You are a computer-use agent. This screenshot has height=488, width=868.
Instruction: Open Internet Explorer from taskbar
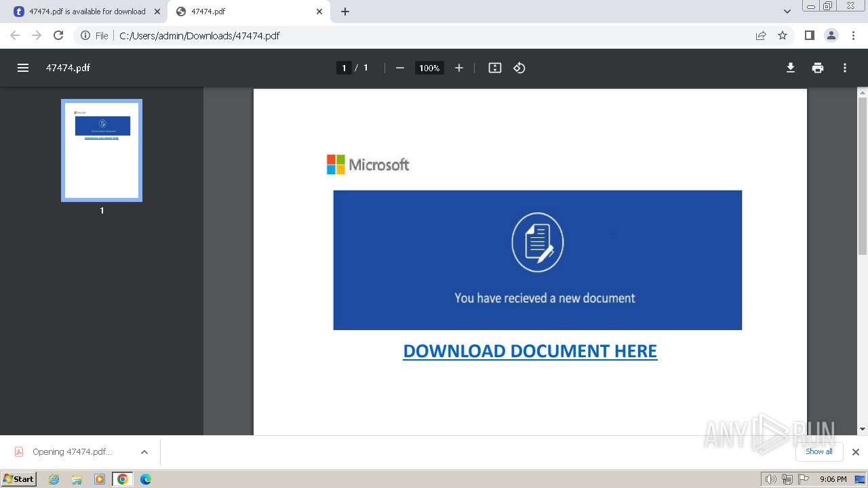(54, 479)
